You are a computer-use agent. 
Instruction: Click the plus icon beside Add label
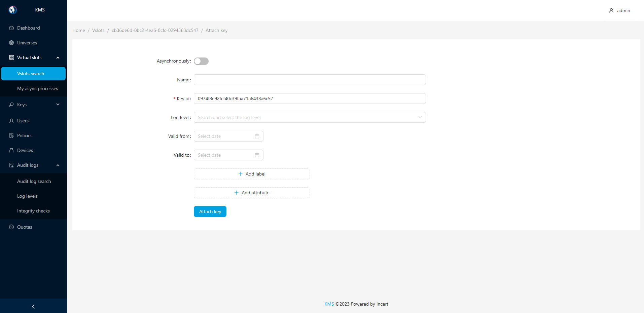241,174
